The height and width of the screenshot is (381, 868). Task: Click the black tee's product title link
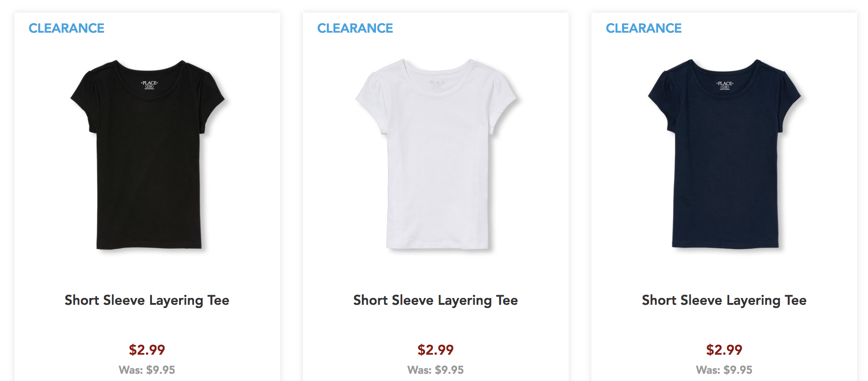(x=147, y=300)
